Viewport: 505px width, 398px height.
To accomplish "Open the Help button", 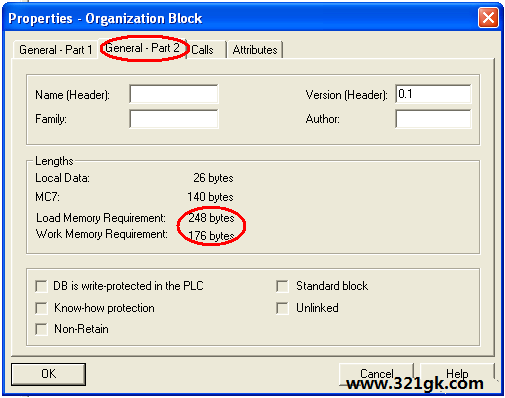I will pyautogui.click(x=457, y=374).
